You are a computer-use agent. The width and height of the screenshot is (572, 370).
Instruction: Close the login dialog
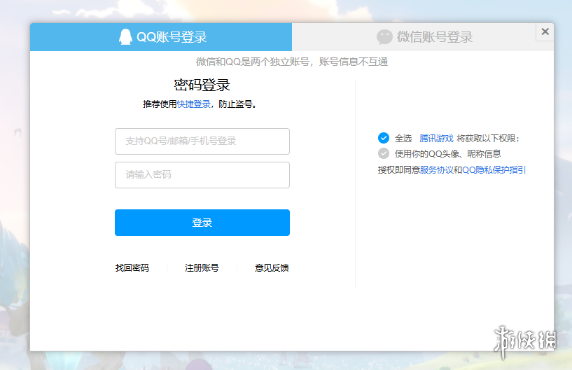pyautogui.click(x=545, y=32)
